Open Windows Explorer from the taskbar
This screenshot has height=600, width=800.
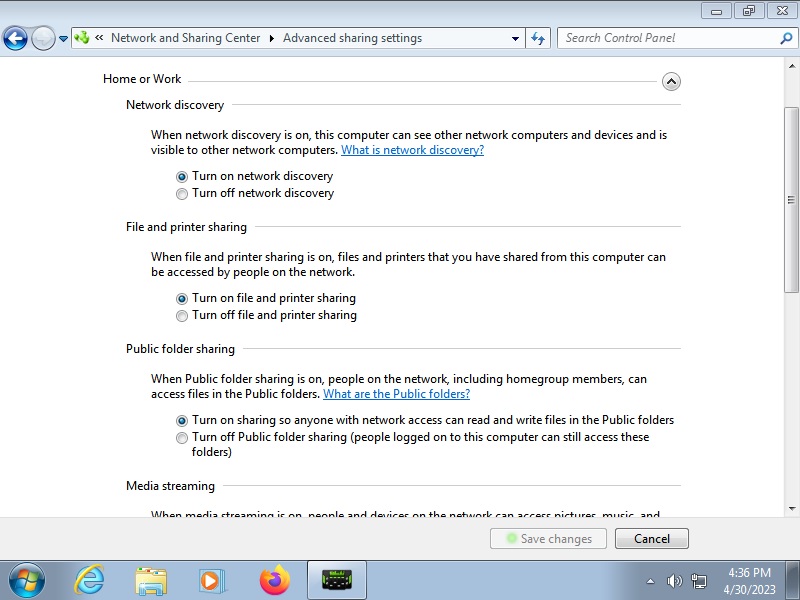coord(151,581)
